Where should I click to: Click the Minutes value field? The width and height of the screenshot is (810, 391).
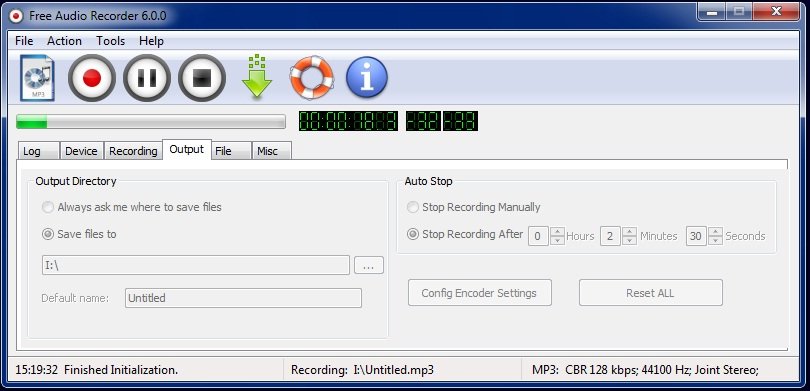(610, 236)
